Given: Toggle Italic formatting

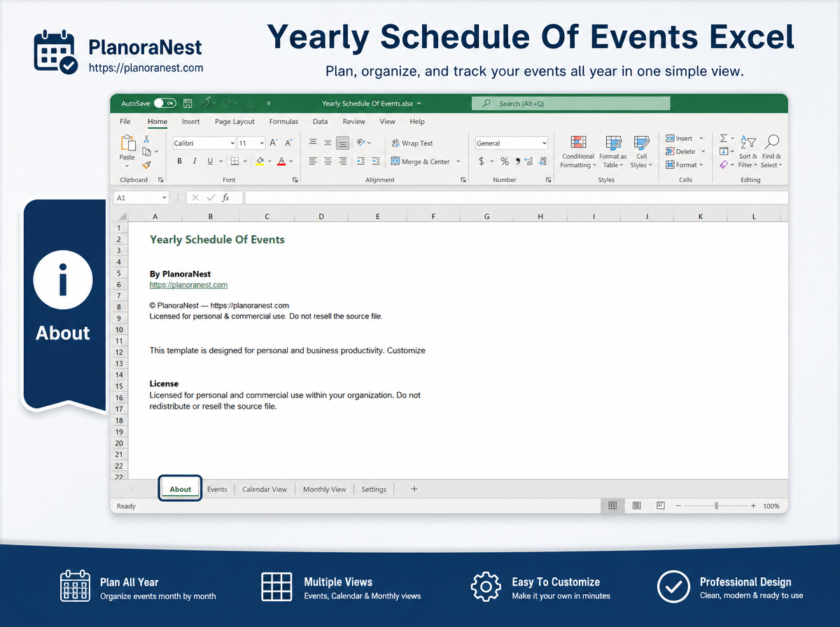Looking at the screenshot, I should click(x=195, y=161).
